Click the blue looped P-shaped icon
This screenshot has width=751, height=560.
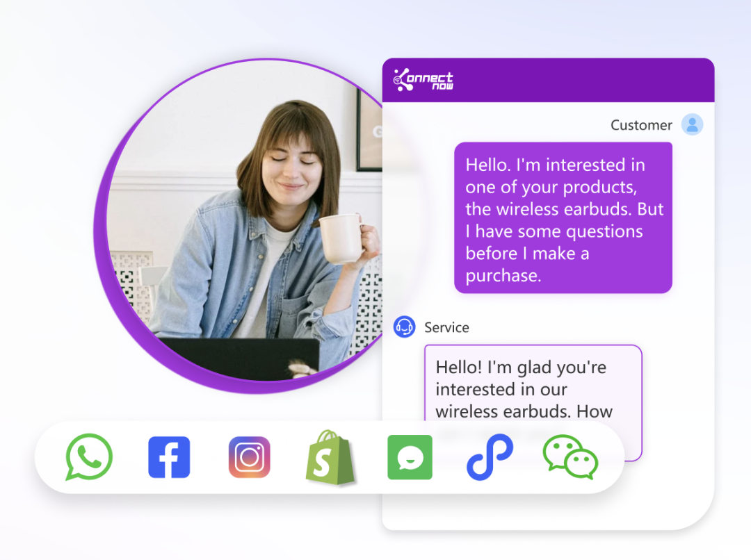coord(490,457)
